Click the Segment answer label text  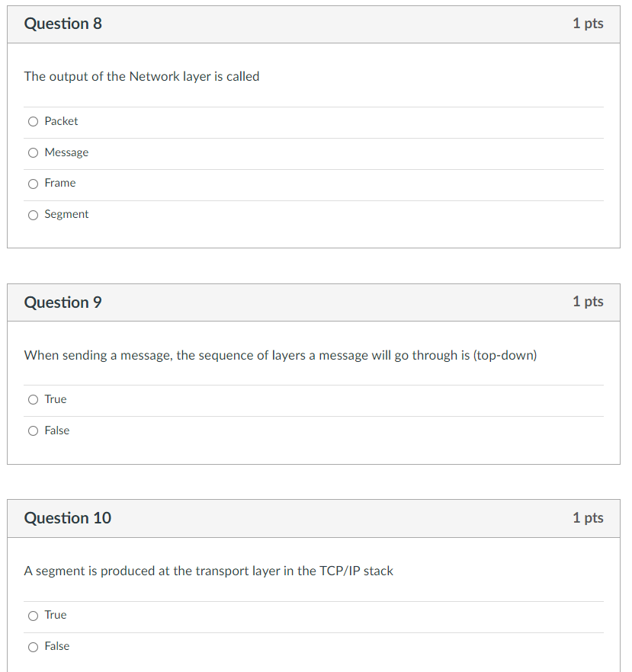(66, 214)
